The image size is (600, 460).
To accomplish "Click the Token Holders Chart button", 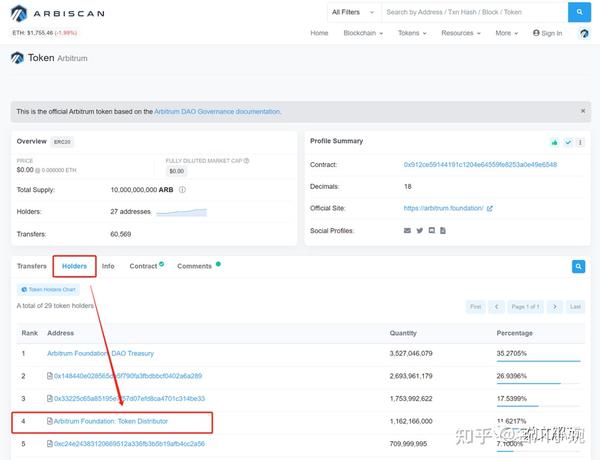I will pos(52,289).
